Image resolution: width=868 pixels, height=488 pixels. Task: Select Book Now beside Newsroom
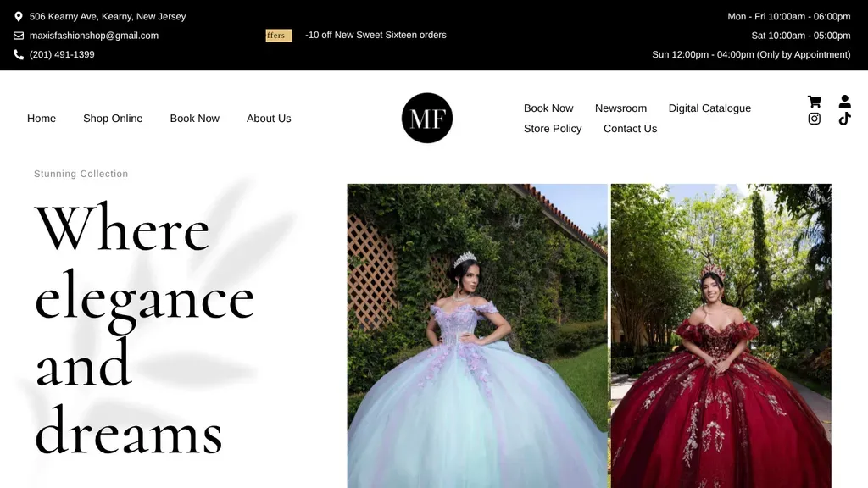pos(548,108)
